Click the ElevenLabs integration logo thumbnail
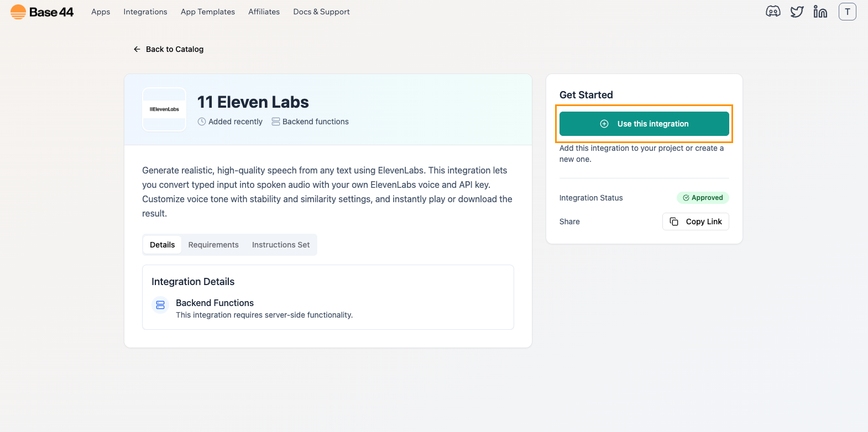Image resolution: width=868 pixels, height=432 pixels. [164, 109]
